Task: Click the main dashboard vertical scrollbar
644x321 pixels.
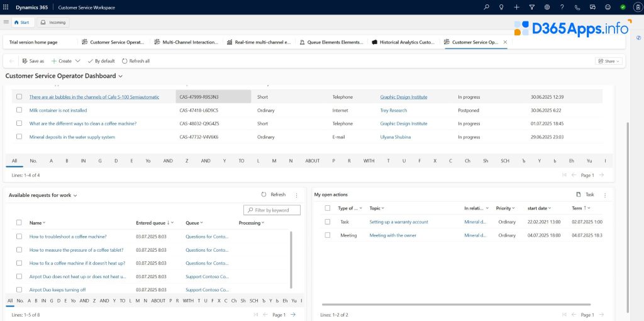Action: [x=628, y=217]
